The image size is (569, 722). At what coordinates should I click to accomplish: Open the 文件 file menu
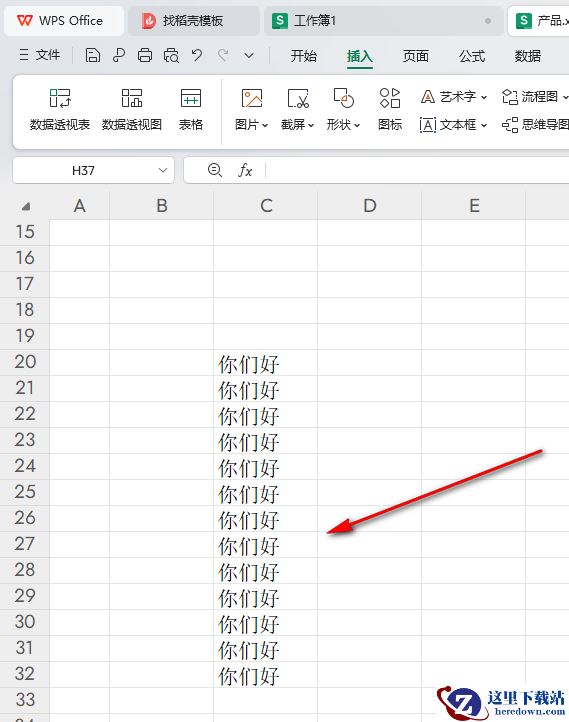(40, 55)
